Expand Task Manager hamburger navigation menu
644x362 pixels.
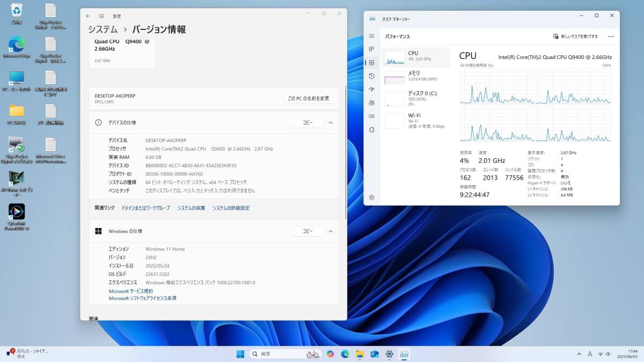click(371, 36)
